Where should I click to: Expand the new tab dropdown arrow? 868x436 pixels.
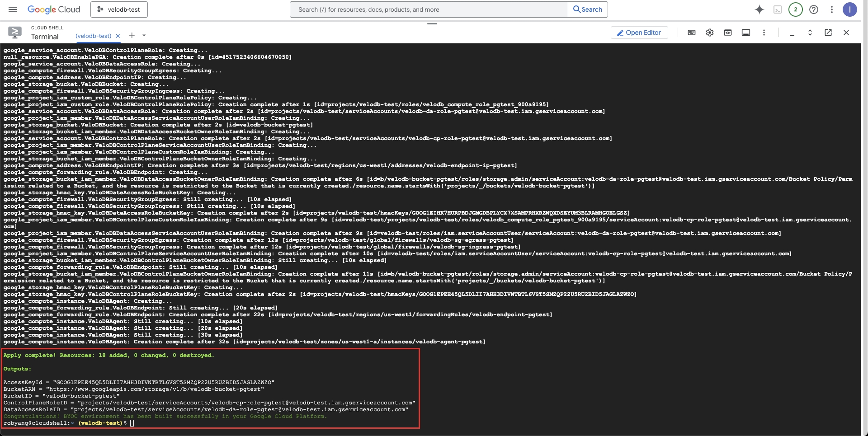[144, 36]
